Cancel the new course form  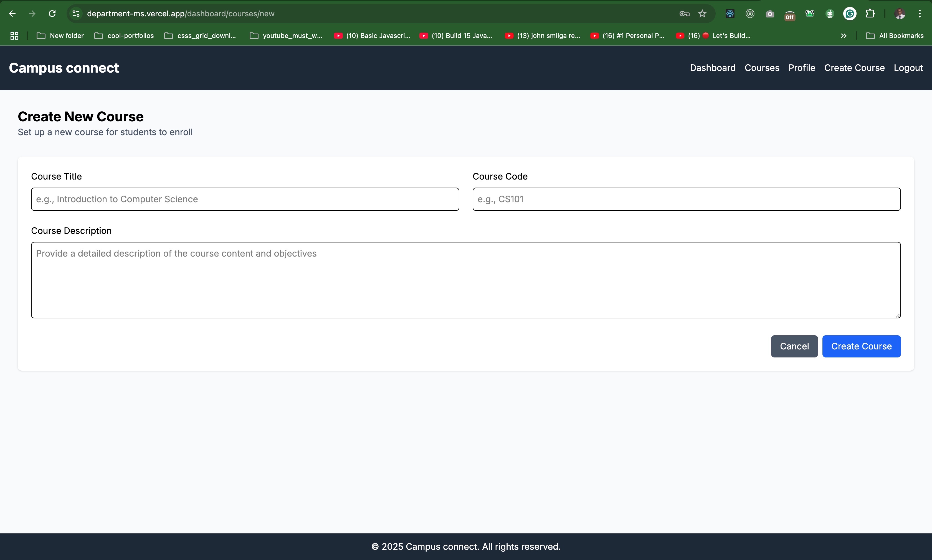tap(794, 346)
